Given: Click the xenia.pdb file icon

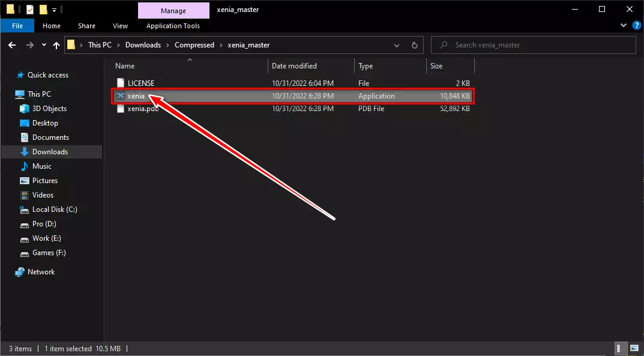Looking at the screenshot, I should pyautogui.click(x=121, y=109).
